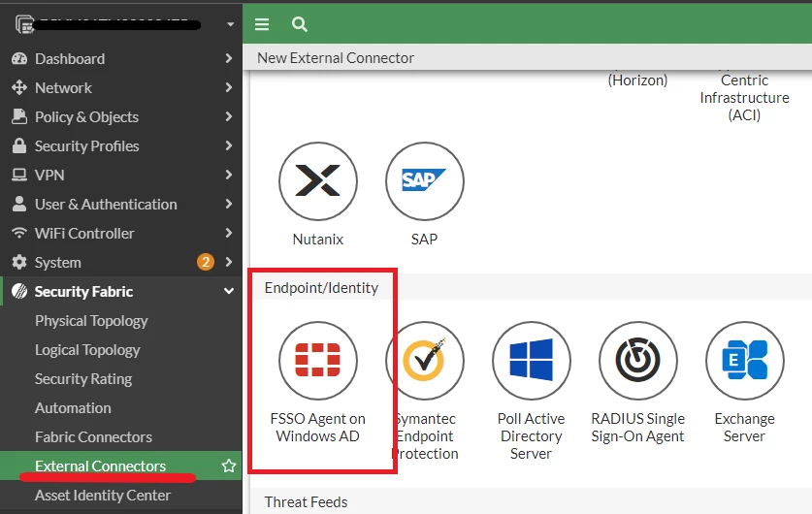Choose RADIUS Single Sign-On Agent connector
This screenshot has height=514, width=812.
(x=638, y=361)
